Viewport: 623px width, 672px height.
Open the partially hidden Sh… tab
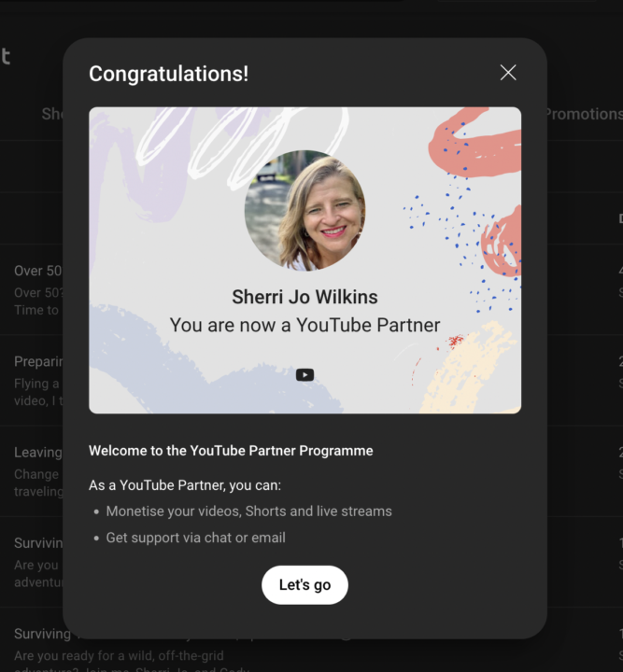(x=51, y=114)
